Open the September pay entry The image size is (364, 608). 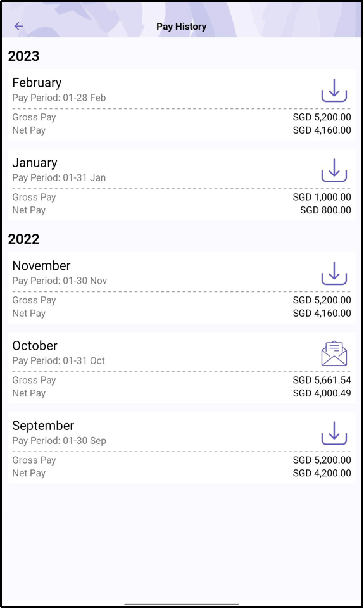click(x=182, y=448)
